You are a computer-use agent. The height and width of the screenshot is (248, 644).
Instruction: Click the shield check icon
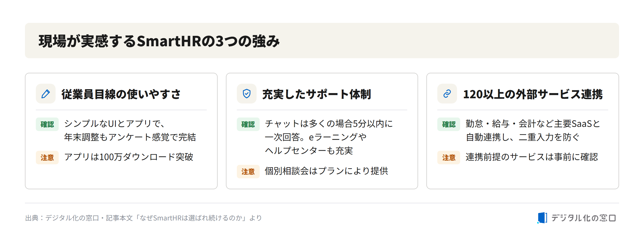pos(246,94)
